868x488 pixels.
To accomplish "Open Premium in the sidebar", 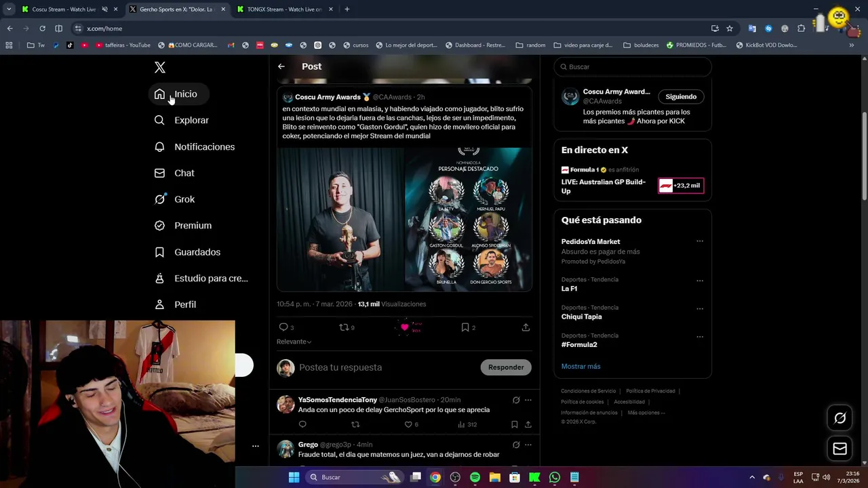I will point(183,226).
